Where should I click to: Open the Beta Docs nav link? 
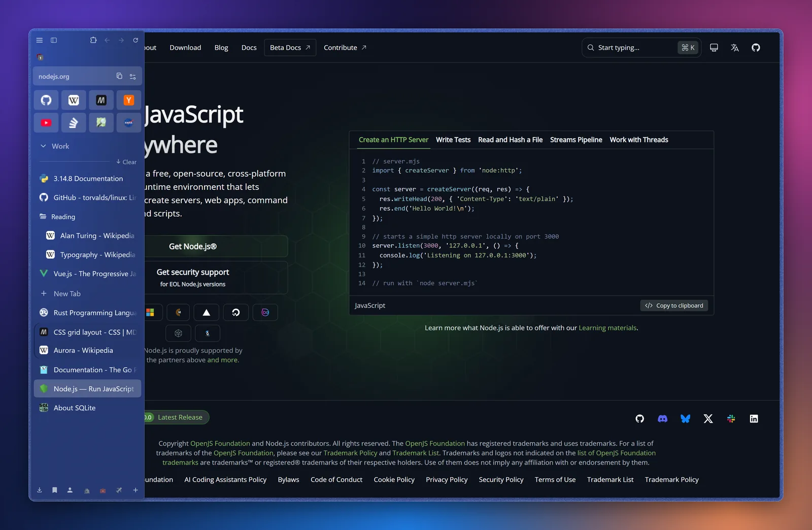(290, 48)
